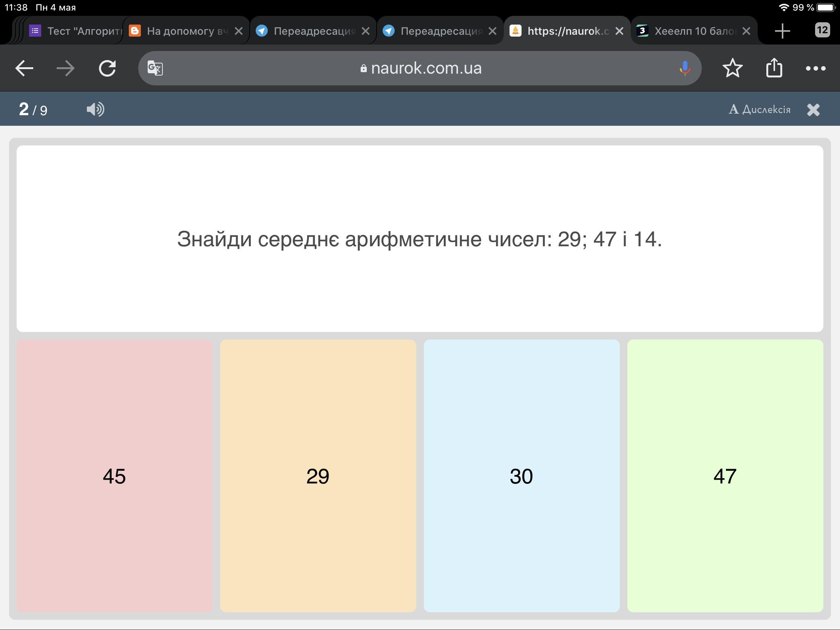840x630 pixels.
Task: Show all 12 open tabs
Action: [822, 30]
